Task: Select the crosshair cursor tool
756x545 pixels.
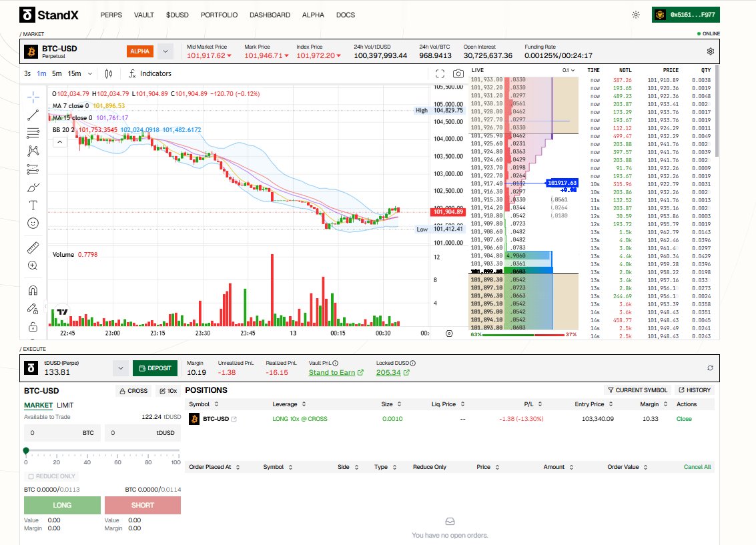Action: (33, 97)
